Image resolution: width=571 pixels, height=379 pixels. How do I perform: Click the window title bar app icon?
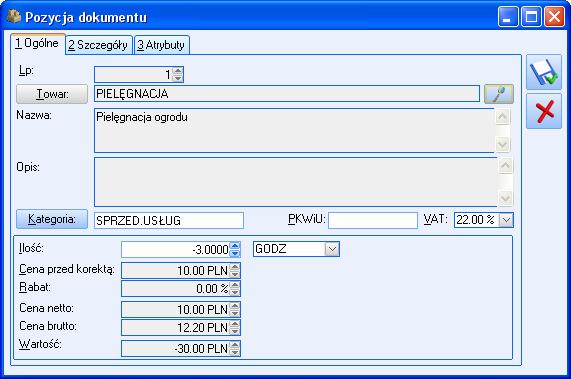[x=14, y=17]
